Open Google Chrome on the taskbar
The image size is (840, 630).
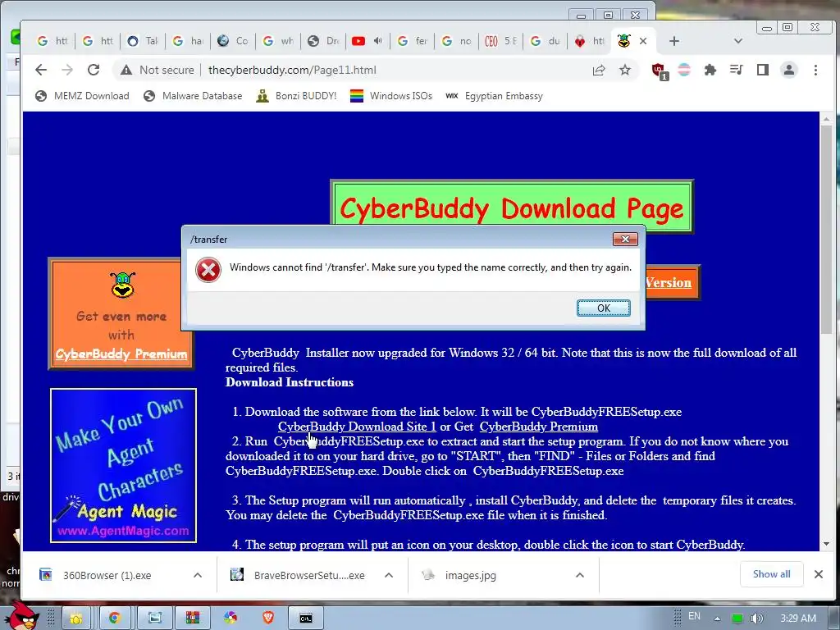click(x=114, y=619)
